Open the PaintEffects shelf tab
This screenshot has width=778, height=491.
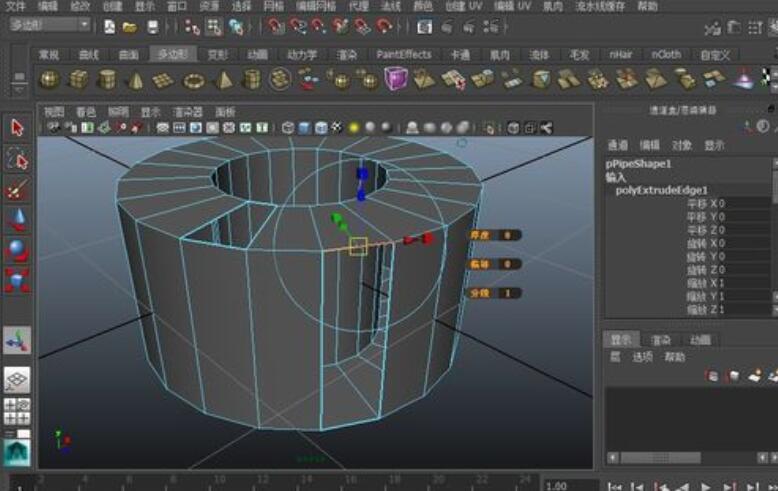coord(404,54)
